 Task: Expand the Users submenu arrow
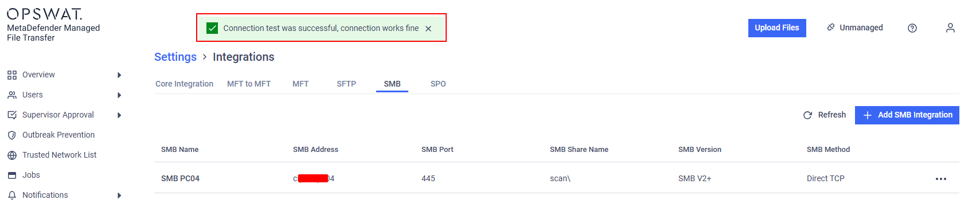pos(119,95)
